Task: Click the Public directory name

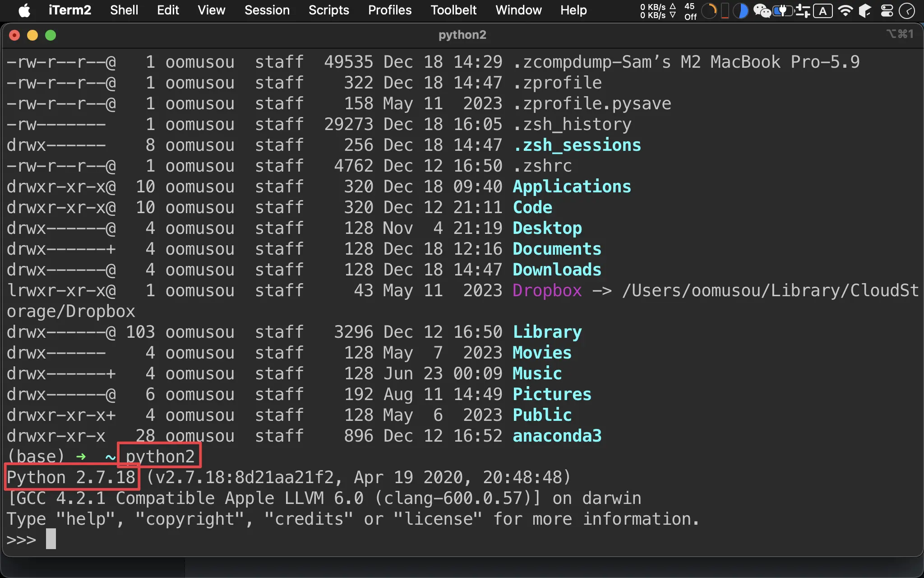Action: pyautogui.click(x=542, y=415)
